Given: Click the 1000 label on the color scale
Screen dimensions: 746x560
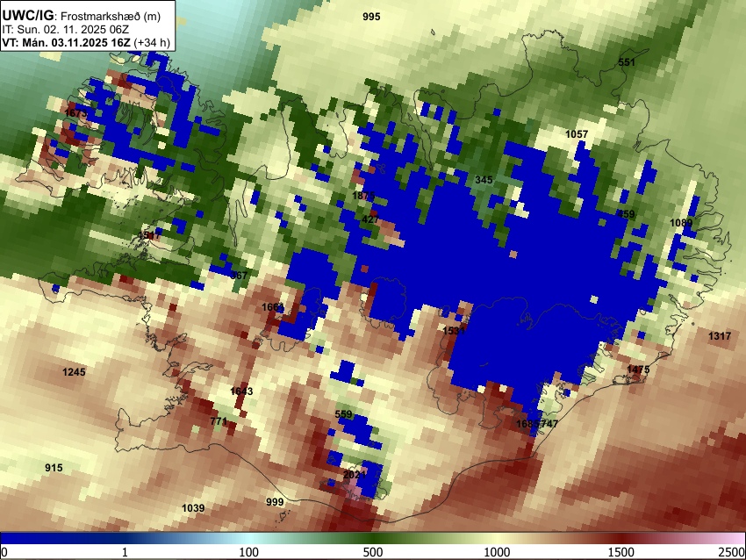Looking at the screenshot, I should tap(497, 552).
